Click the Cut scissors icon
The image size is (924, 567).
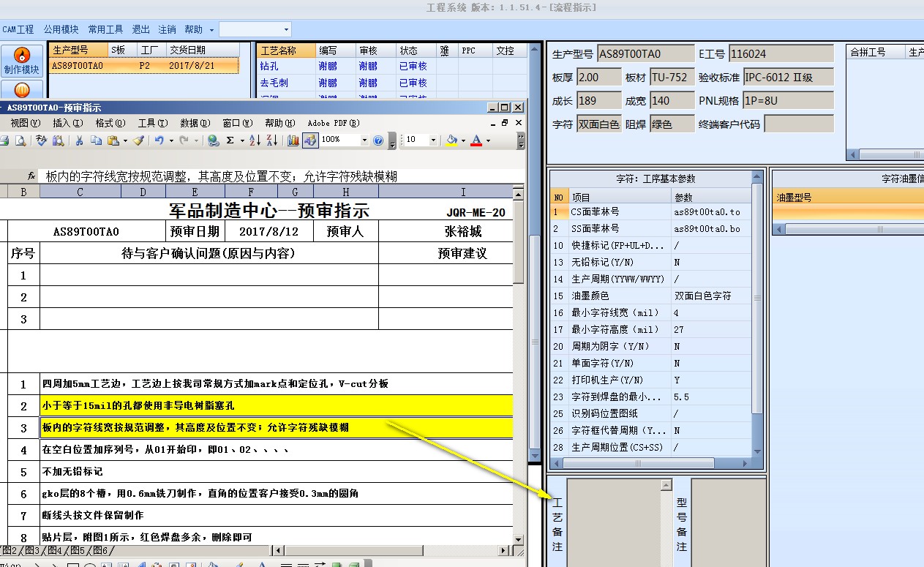(x=79, y=140)
